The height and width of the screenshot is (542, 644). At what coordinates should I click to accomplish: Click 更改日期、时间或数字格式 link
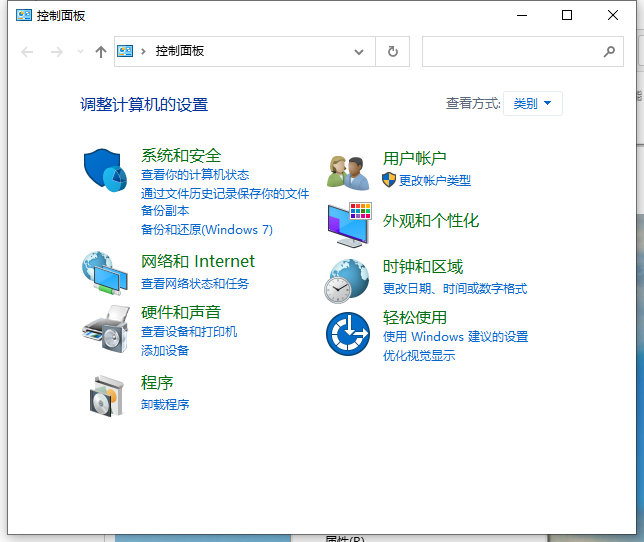455,289
